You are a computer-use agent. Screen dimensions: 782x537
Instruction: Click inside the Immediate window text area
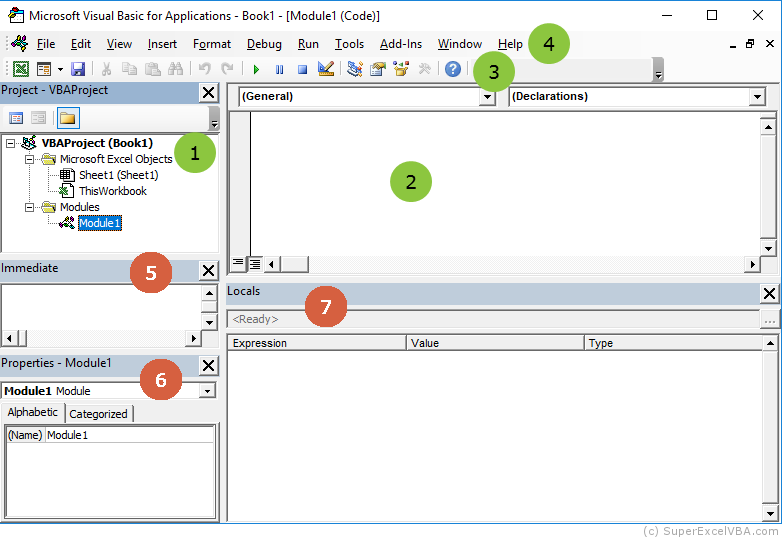tap(101, 307)
